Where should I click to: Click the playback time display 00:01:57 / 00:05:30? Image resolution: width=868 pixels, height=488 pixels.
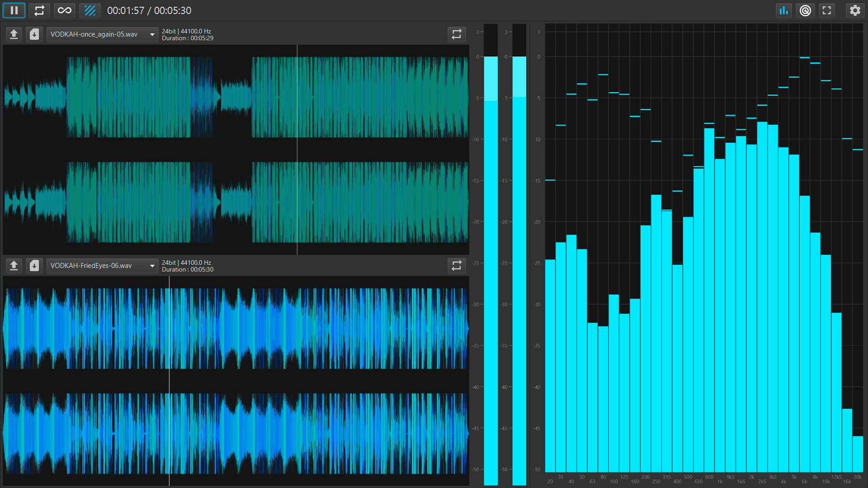tap(149, 10)
